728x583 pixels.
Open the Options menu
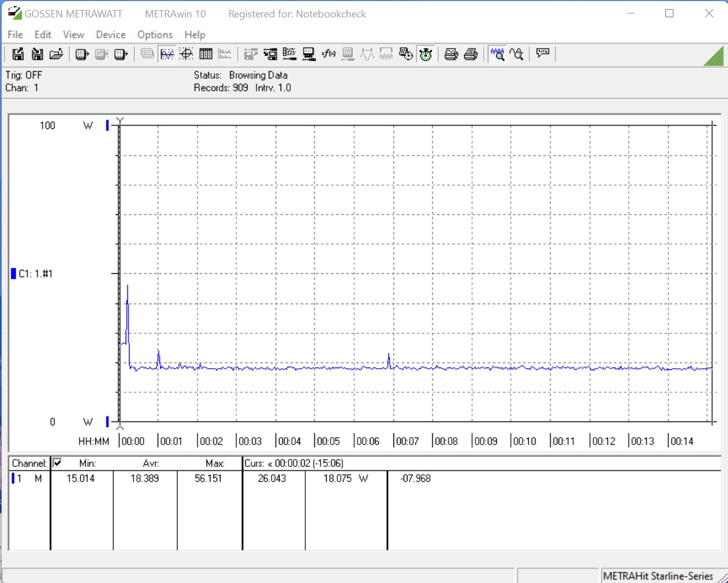[x=155, y=35]
